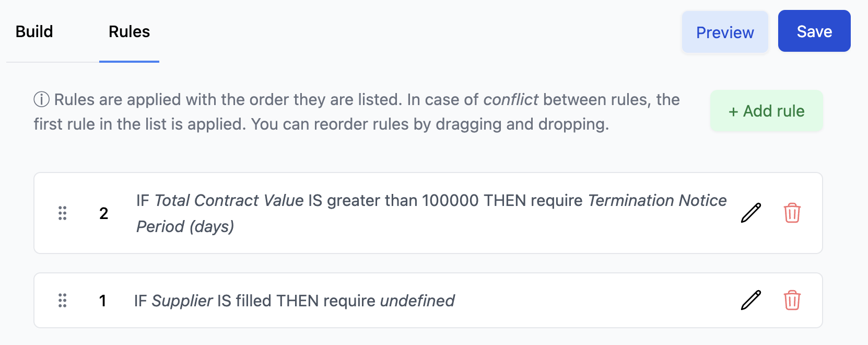Grab the drag handle of rule 2

(63, 213)
